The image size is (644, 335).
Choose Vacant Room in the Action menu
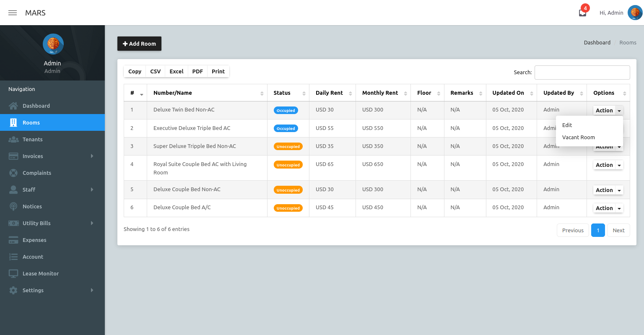tap(578, 137)
